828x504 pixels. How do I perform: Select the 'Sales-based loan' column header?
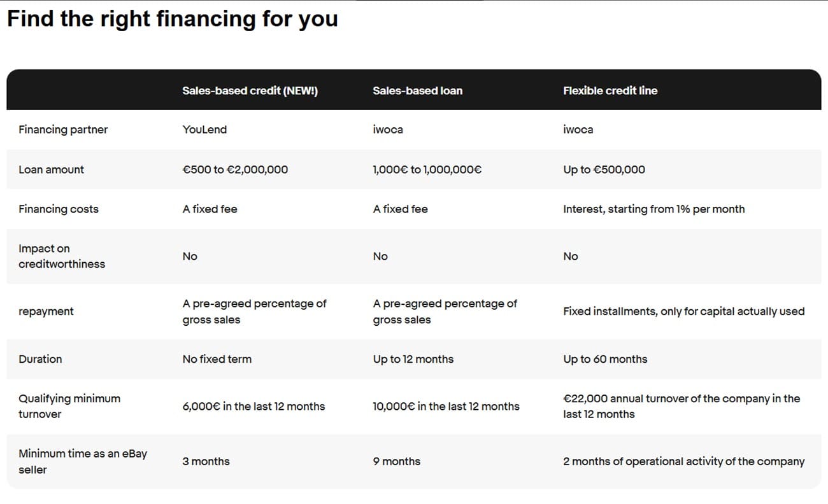point(417,90)
